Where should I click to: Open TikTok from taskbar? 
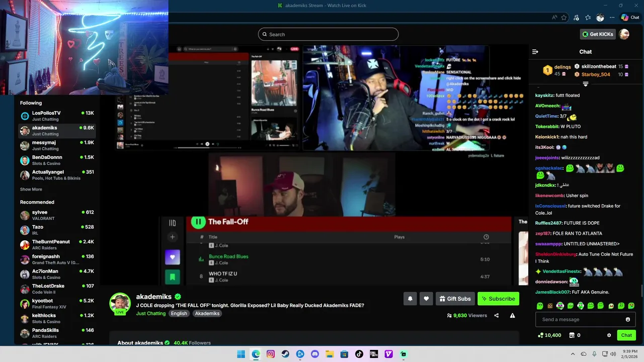pos(359,354)
